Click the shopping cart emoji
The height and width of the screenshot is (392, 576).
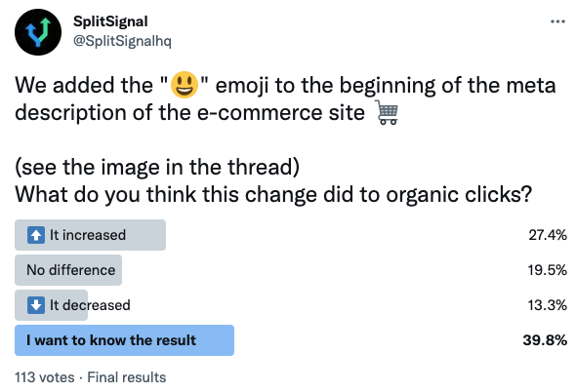[387, 112]
